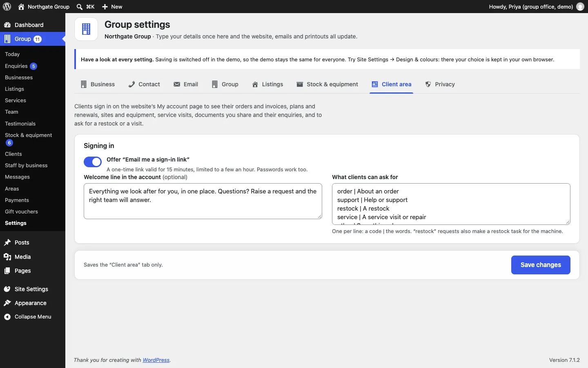588x368 pixels.
Task: Open the Howdy, Priya account menu
Action: coord(537,7)
